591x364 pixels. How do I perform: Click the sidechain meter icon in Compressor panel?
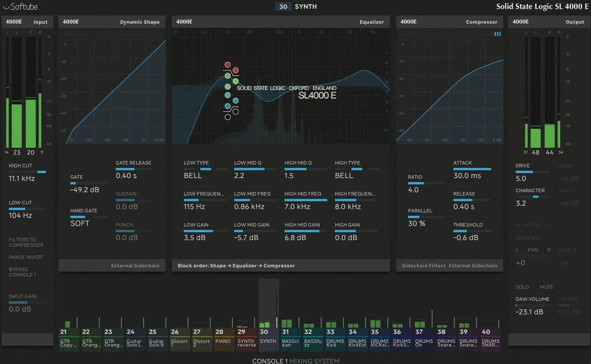pos(497,34)
